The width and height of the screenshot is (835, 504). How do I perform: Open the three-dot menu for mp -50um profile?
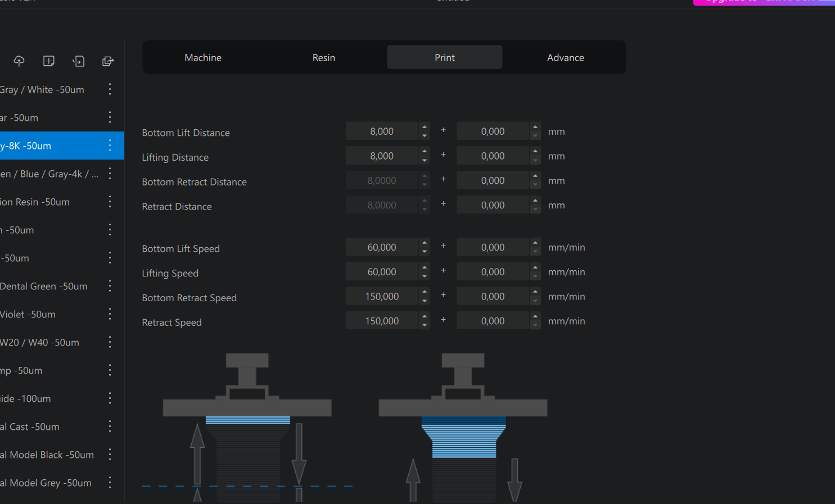(110, 370)
